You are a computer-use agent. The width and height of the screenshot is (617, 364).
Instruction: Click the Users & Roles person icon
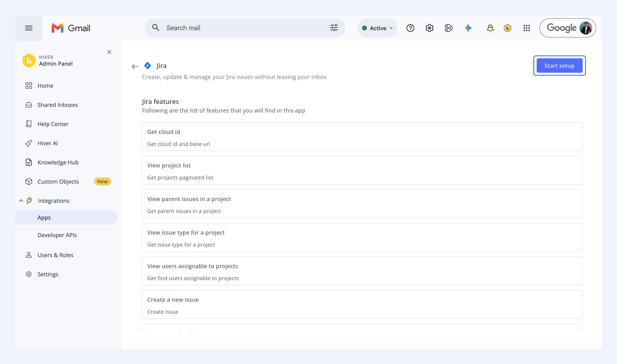[x=29, y=255]
